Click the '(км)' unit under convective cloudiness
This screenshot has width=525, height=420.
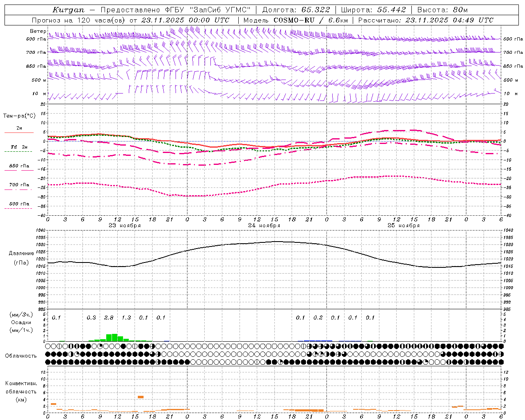21,399
